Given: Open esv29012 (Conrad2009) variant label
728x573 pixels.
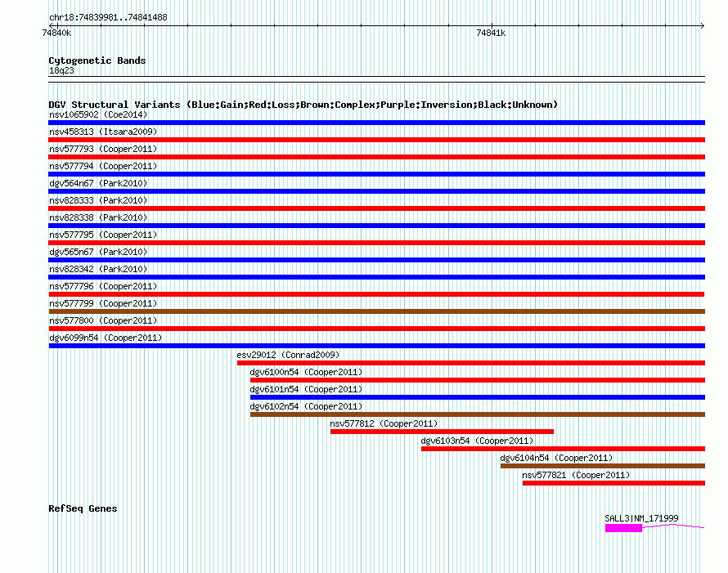Looking at the screenshot, I should [x=288, y=355].
